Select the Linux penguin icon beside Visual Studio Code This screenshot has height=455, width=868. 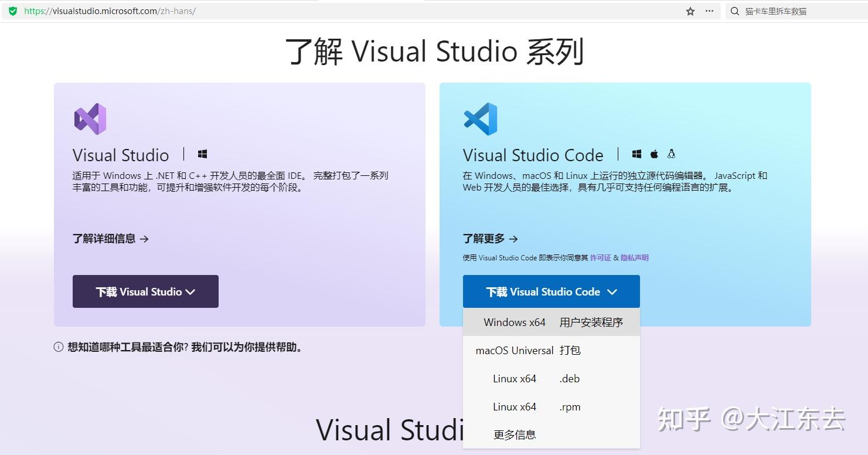pos(670,153)
